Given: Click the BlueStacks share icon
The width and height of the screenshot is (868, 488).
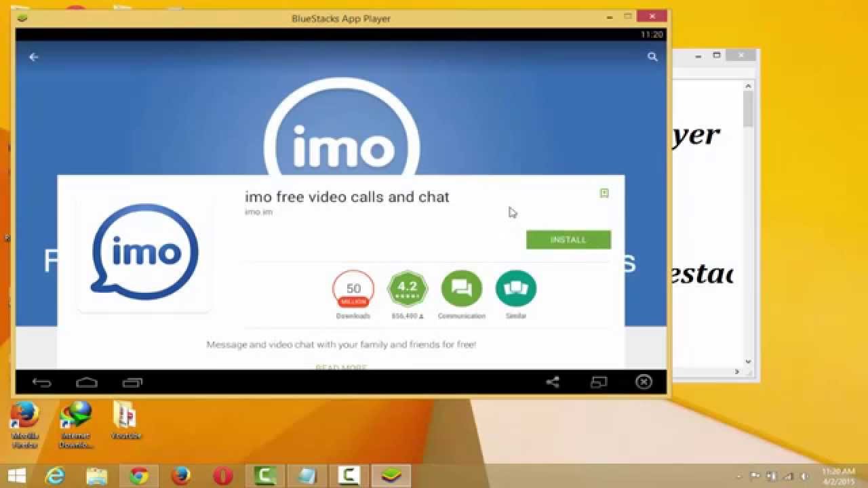Looking at the screenshot, I should [x=553, y=382].
